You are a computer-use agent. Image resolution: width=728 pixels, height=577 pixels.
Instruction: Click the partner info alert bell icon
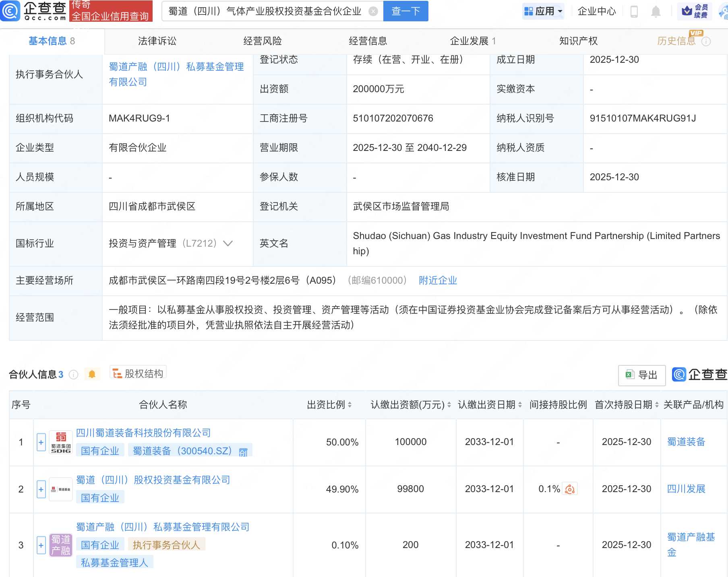[92, 375]
